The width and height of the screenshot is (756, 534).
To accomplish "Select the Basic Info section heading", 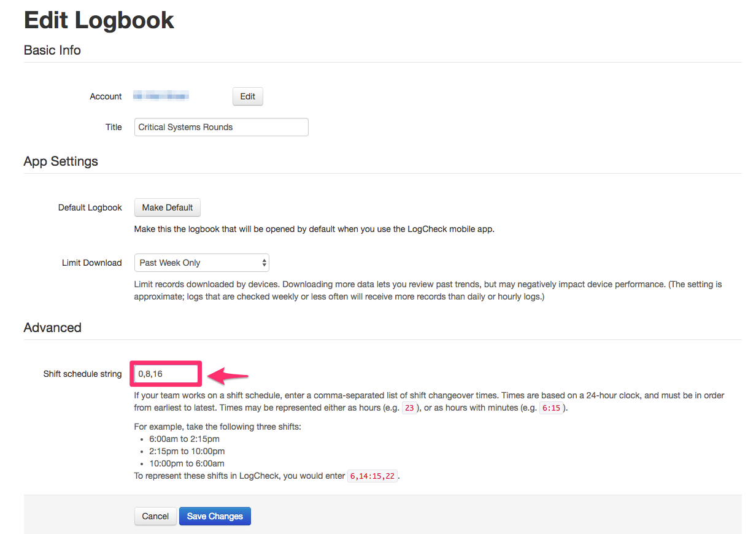I will (x=52, y=50).
